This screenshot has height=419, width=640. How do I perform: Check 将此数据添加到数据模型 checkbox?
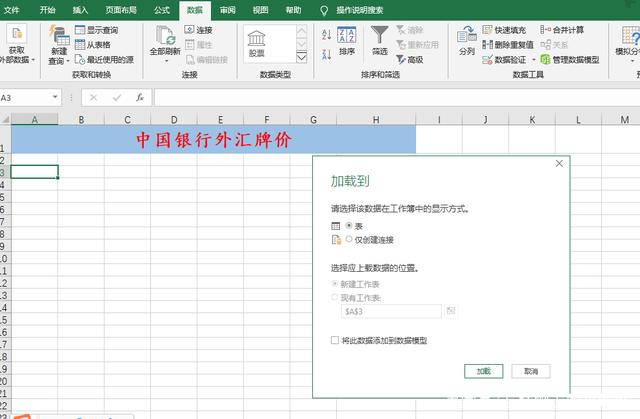[336, 340]
